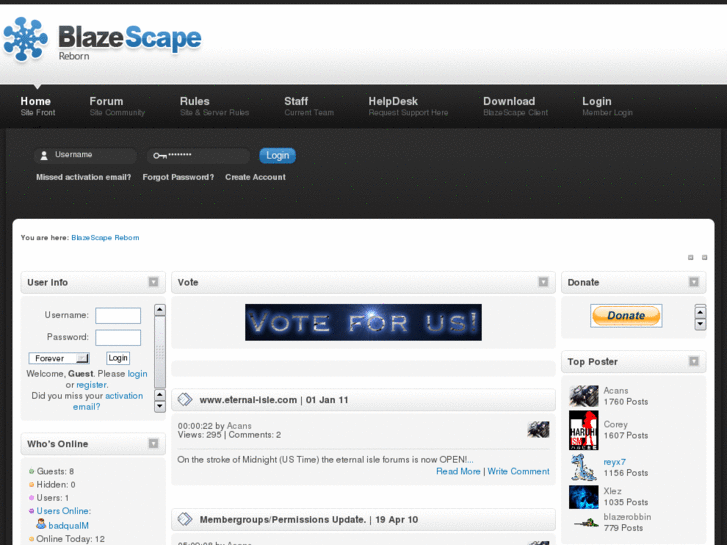Click the register link in welcome message
The height and width of the screenshot is (545, 727).
pos(91,385)
